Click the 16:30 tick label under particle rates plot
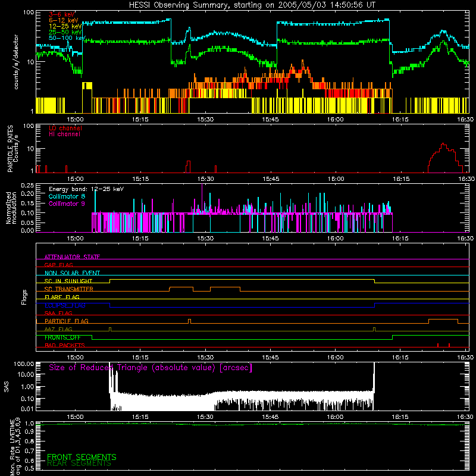 (x=466, y=179)
